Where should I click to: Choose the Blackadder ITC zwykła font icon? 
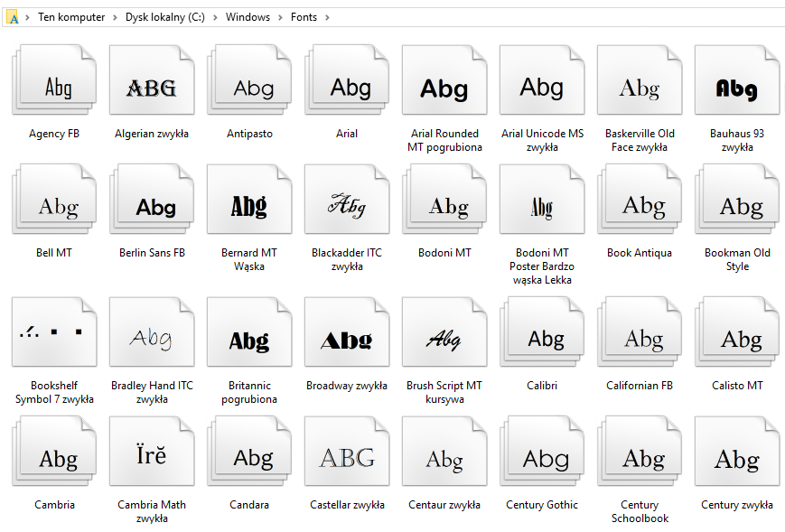coord(347,200)
